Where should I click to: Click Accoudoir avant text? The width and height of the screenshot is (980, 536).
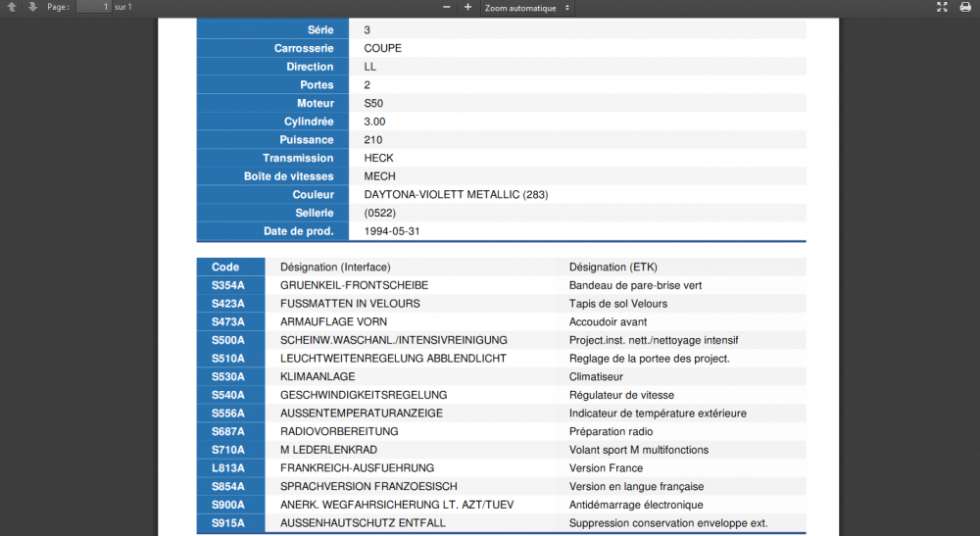coord(608,321)
